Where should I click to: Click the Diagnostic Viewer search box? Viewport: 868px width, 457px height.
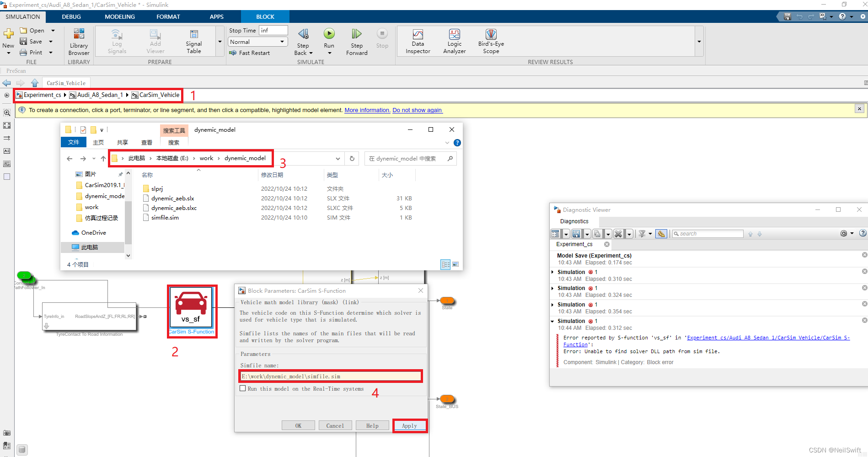tap(708, 234)
